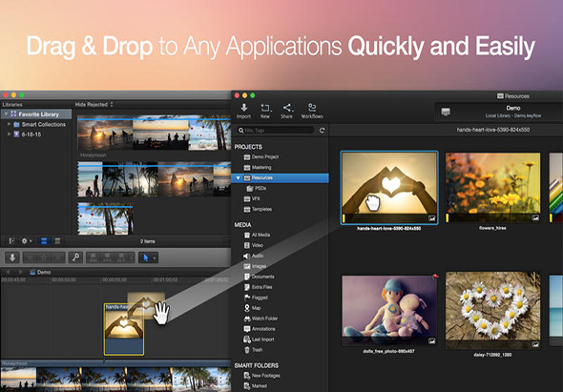
Task: Select the flowers_hires thumbnail
Action: click(x=492, y=187)
